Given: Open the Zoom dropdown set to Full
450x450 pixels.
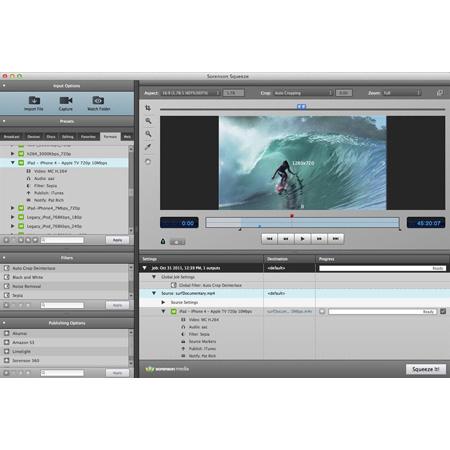Looking at the screenshot, I should (401, 93).
